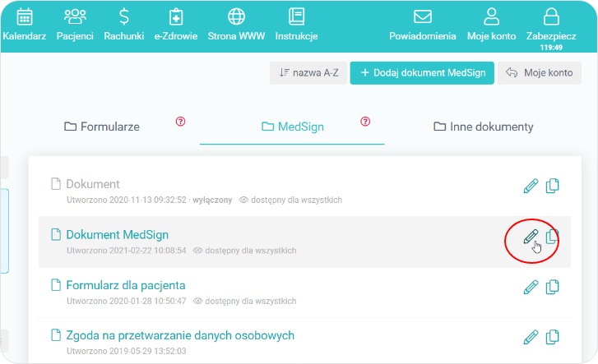Click file icon beside Dokument MedSign
Image resolution: width=598 pixels, height=364 pixels.
click(56, 234)
